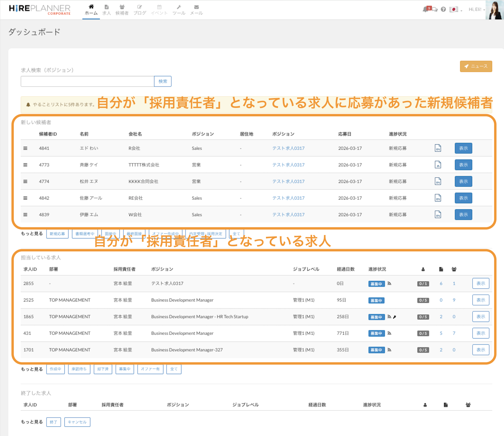The image size is (504, 436).
Task: Click the help question mark icon
Action: [443, 10]
